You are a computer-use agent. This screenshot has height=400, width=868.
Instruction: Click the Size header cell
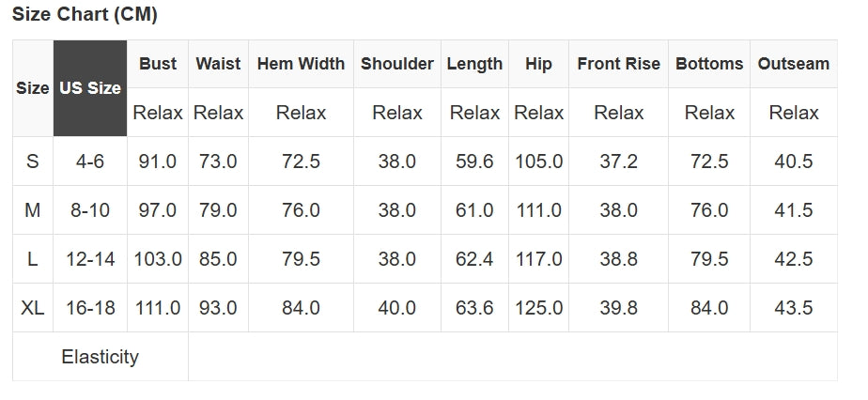pos(33,88)
